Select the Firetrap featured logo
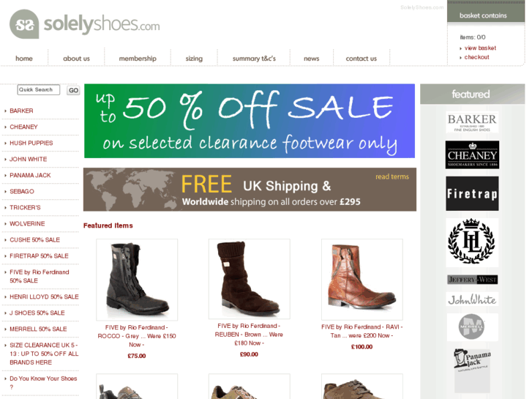This screenshot has width=532, height=399. (x=472, y=193)
